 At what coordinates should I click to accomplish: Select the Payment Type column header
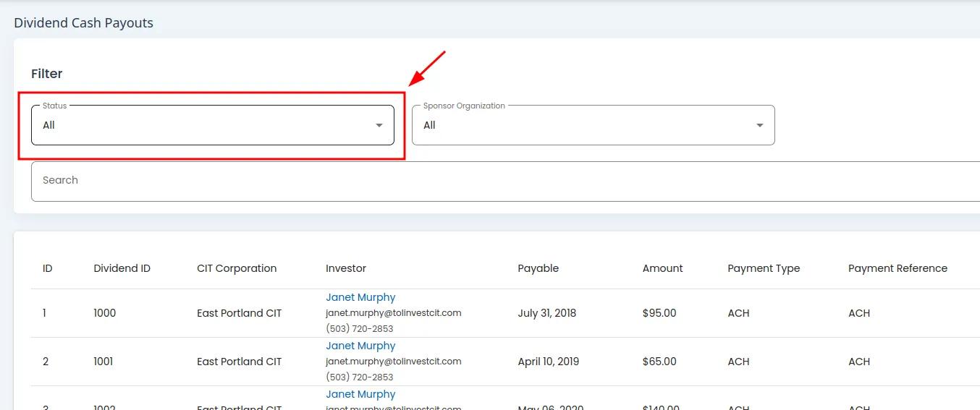coord(763,268)
